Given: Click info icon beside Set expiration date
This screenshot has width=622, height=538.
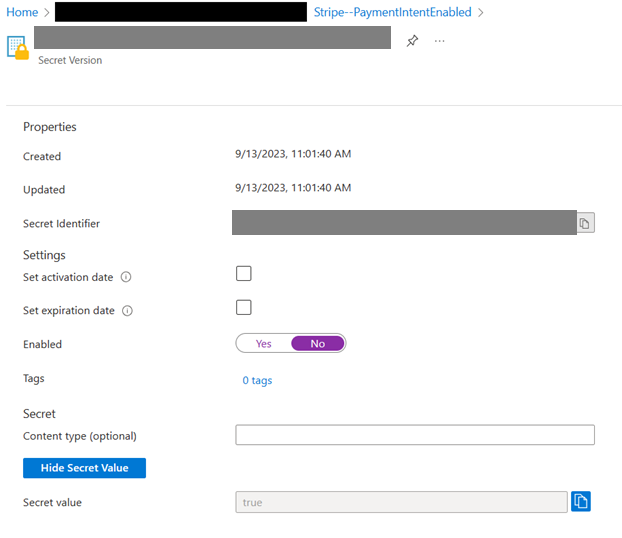Looking at the screenshot, I should tap(128, 311).
